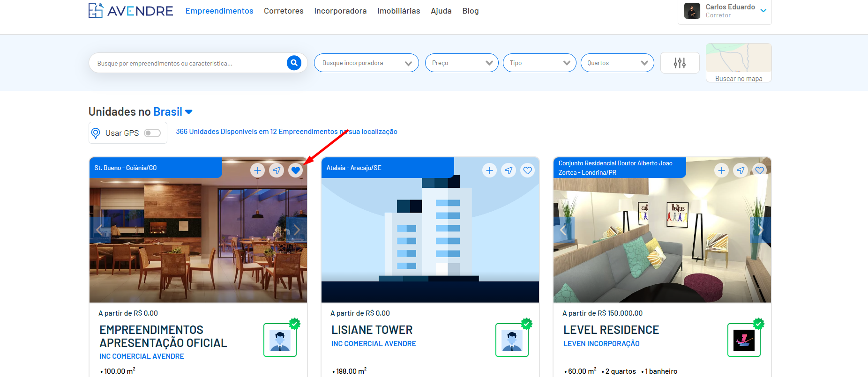
Task: Click the plus icon on St. Bueno card
Action: [257, 170]
